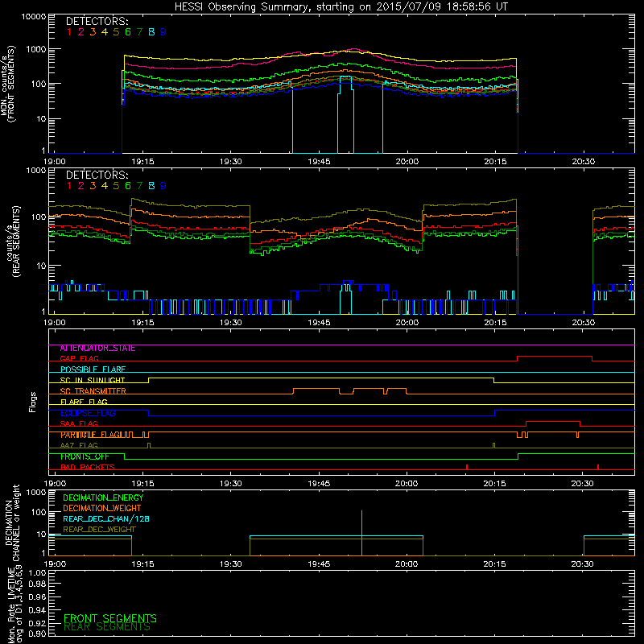Select the SC_IN_SUNLIGHT flag label
The image size is (644, 644).
click(x=93, y=380)
